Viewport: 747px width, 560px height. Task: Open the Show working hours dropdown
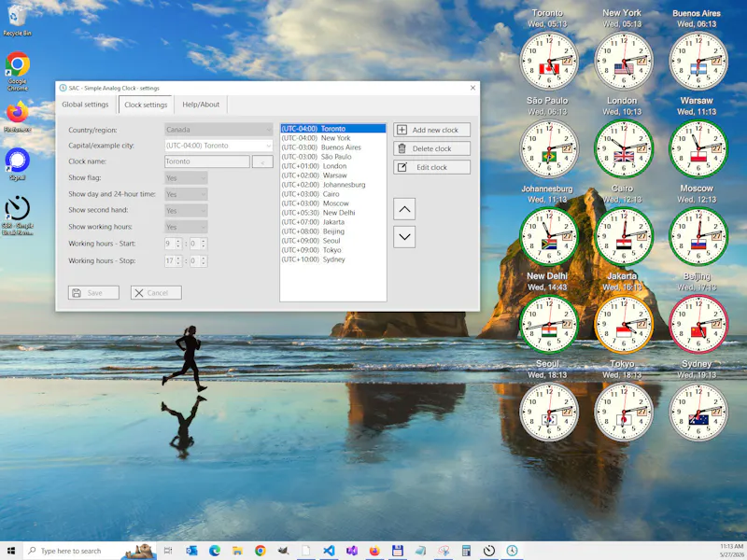(186, 227)
